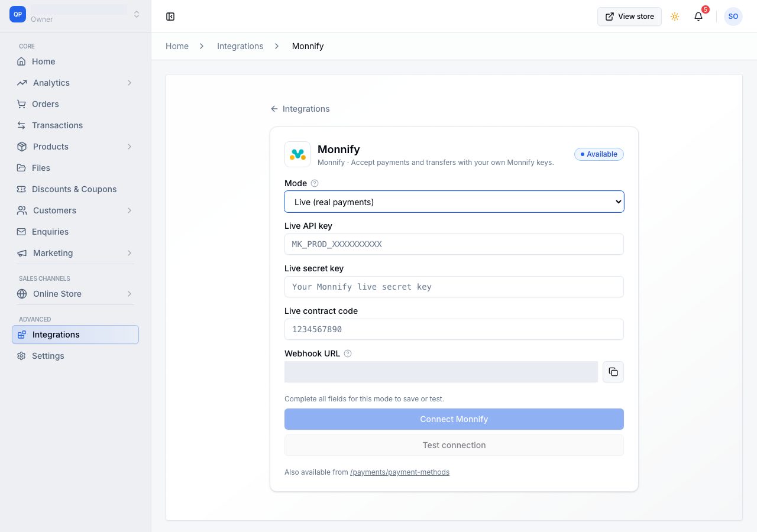Open Analytics in the sidebar

click(x=75, y=83)
